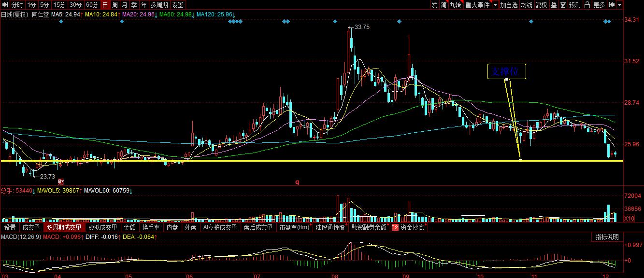Toggle the 简 simplified view mode
The width and height of the screenshot is (644, 278).
pos(444,5)
